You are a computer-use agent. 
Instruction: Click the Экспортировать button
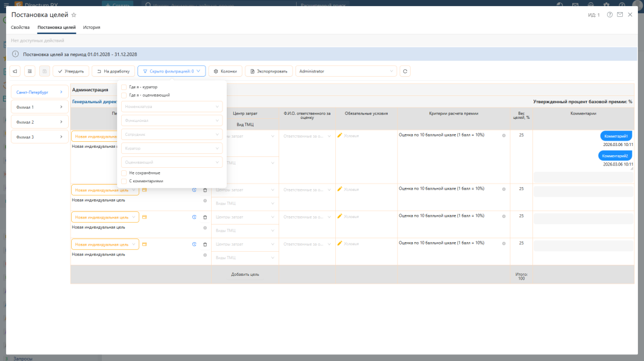click(270, 71)
